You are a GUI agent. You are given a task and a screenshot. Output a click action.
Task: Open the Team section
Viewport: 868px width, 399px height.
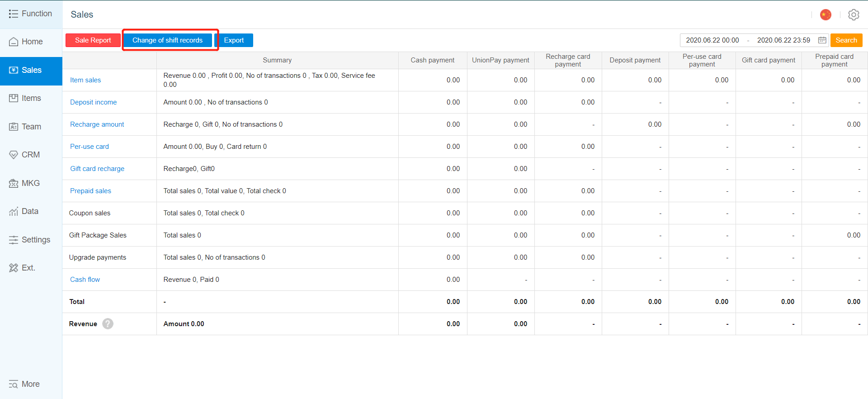point(31,127)
